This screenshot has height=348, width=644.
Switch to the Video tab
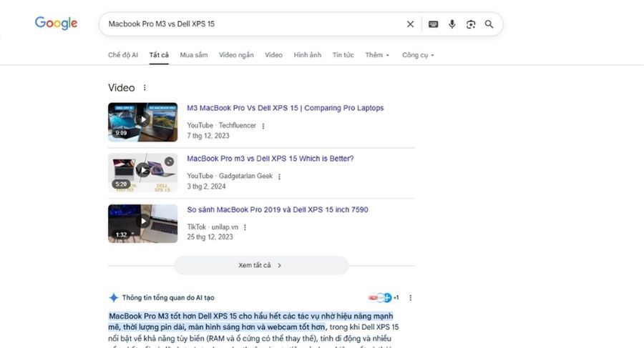click(273, 55)
